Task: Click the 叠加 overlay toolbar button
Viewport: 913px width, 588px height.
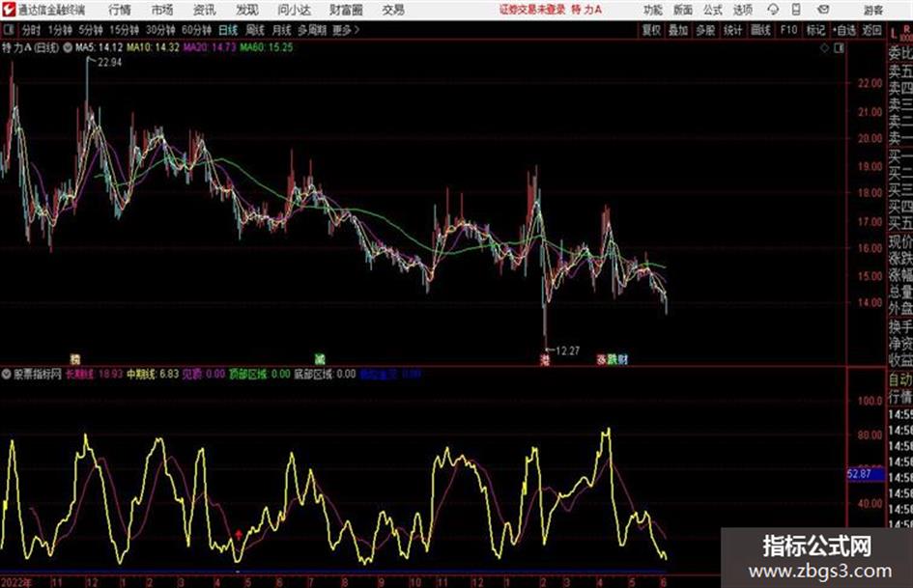Action: (678, 30)
